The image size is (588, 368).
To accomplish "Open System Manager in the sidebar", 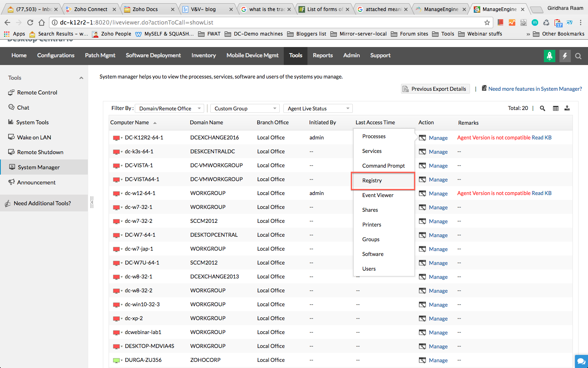I will point(44,167).
